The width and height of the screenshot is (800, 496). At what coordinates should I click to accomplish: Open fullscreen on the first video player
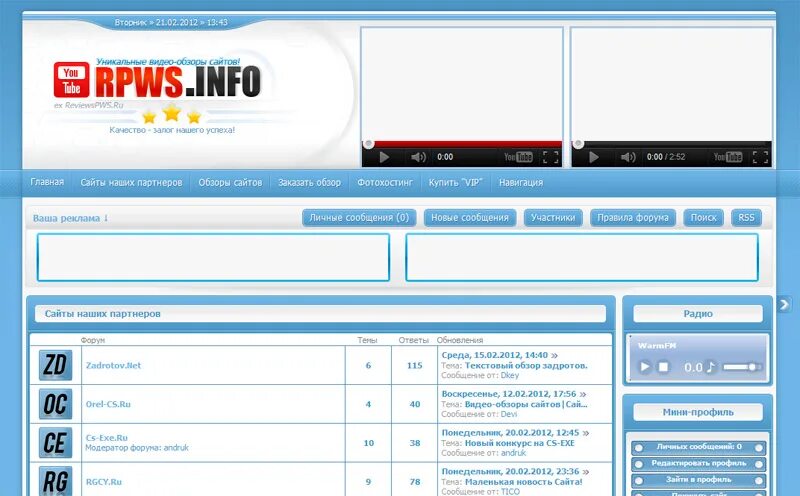(x=551, y=157)
